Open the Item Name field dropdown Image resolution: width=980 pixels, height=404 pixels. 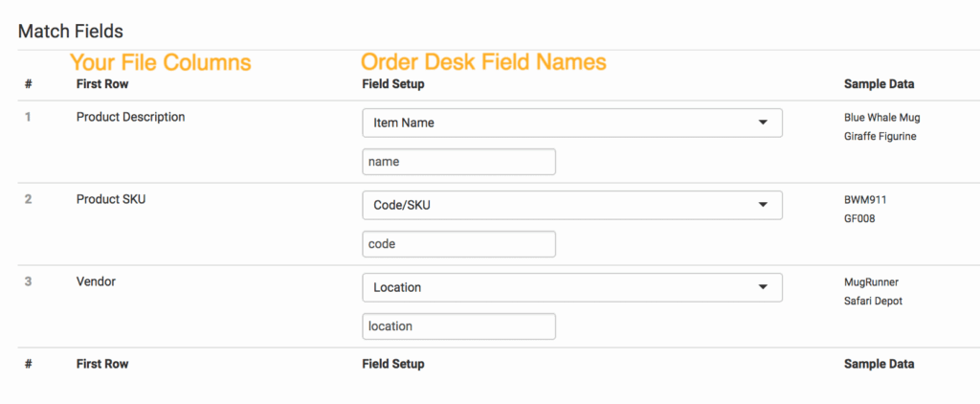click(x=571, y=123)
